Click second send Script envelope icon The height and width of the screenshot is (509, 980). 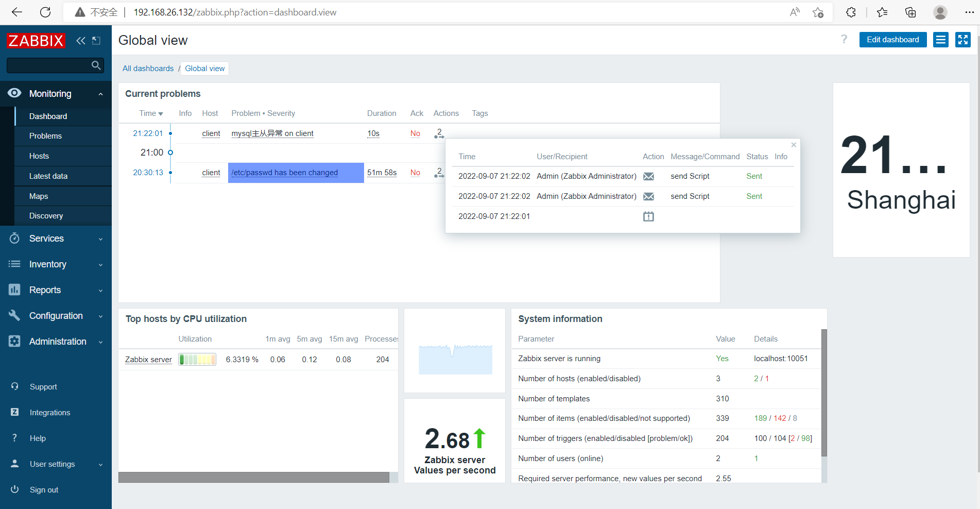pyautogui.click(x=649, y=196)
